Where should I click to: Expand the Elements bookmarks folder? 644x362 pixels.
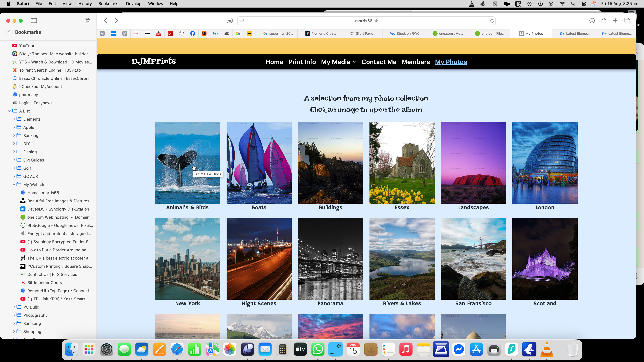point(14,119)
